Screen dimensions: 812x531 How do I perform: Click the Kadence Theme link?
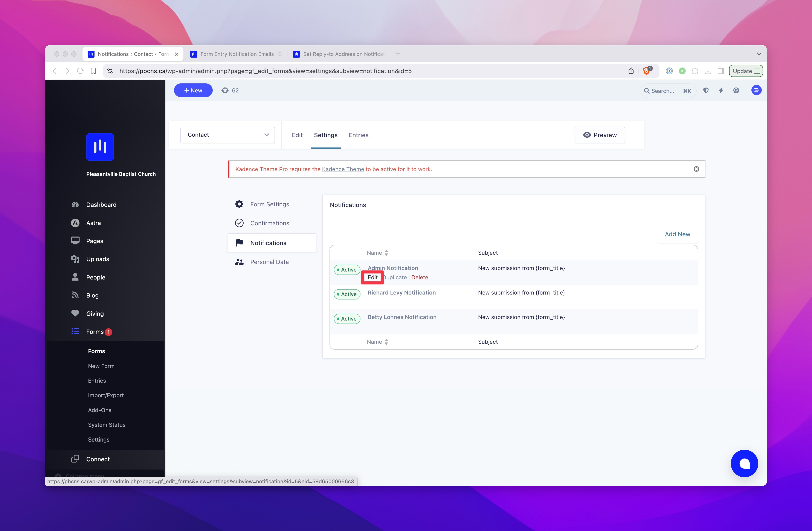tap(343, 169)
